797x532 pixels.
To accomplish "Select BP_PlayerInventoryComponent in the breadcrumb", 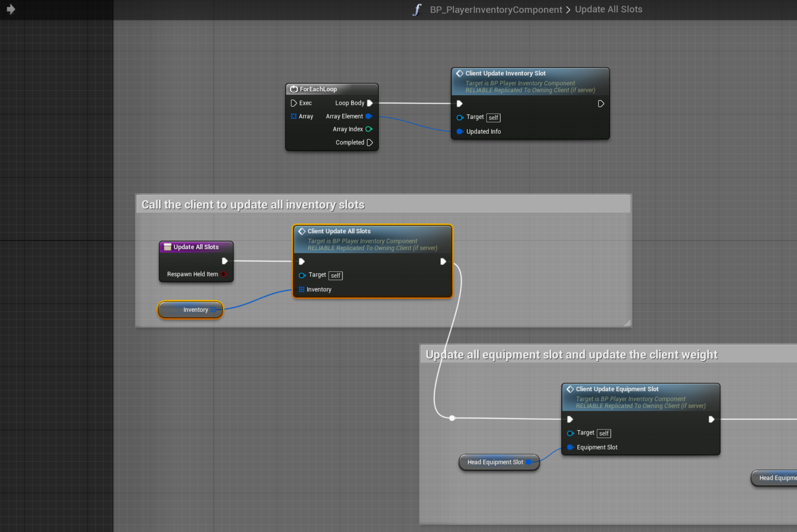I will 496,9.
